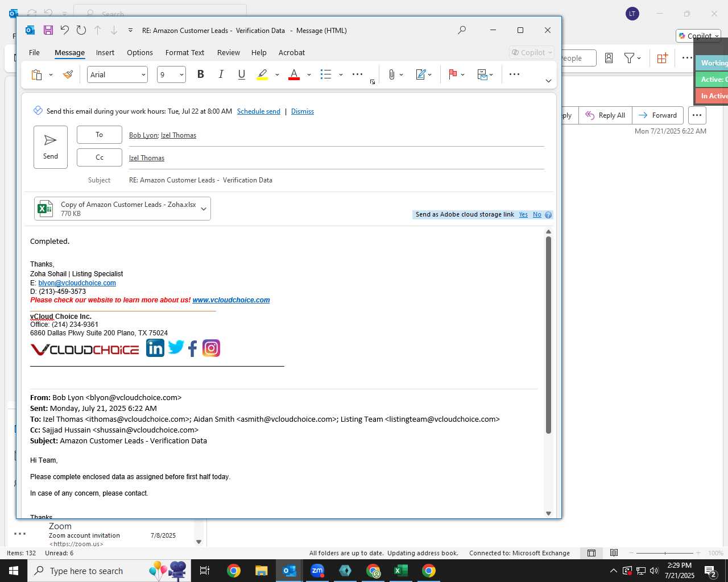Open File Explorer from the taskbar
Image resolution: width=728 pixels, height=582 pixels.
[262, 571]
